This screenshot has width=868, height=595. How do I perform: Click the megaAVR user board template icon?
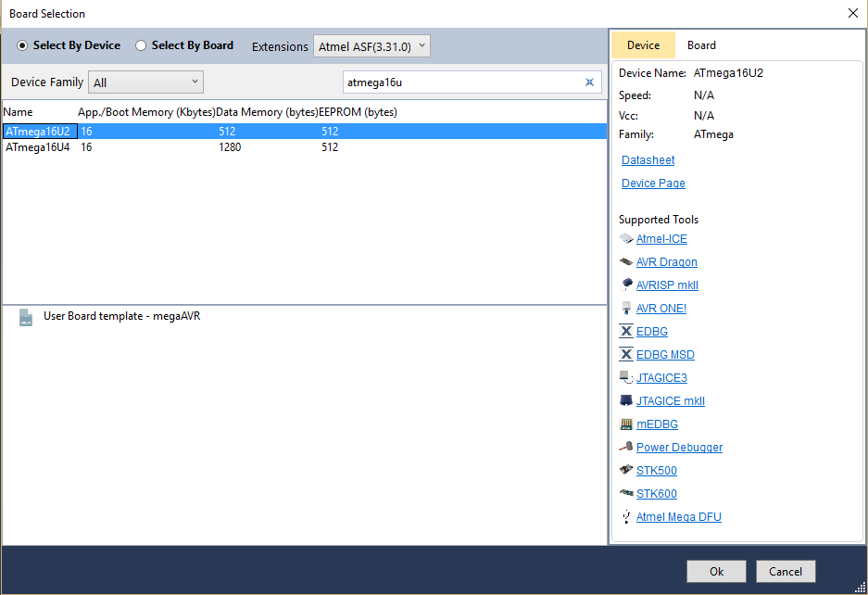(x=26, y=318)
